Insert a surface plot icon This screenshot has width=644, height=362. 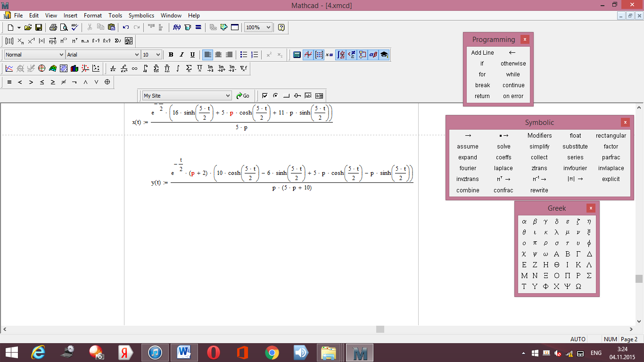tap(53, 68)
